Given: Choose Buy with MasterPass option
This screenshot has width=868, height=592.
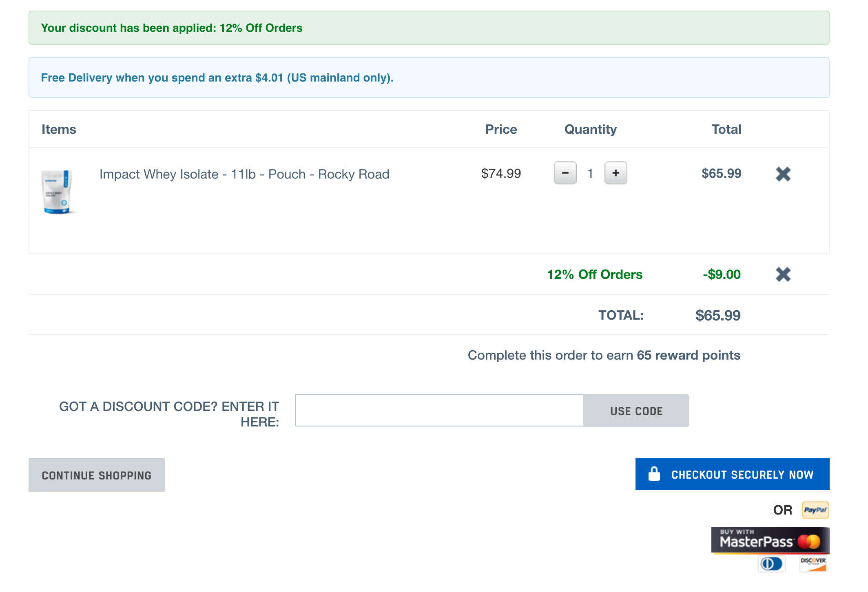Looking at the screenshot, I should (770, 540).
